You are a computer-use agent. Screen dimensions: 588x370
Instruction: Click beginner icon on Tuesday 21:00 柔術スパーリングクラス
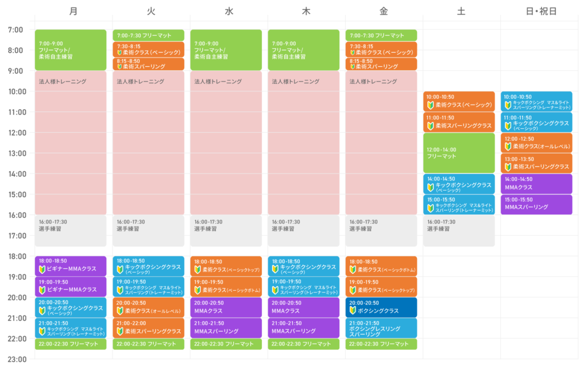[x=119, y=331]
